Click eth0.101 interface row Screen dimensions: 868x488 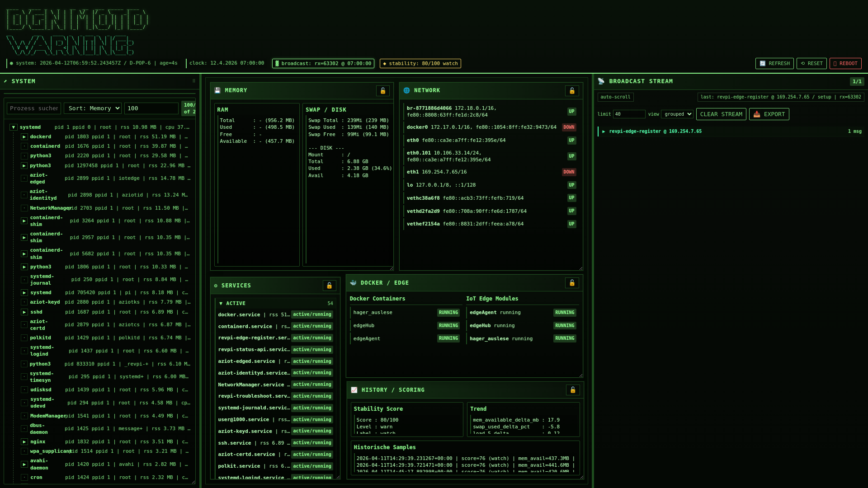point(491,156)
